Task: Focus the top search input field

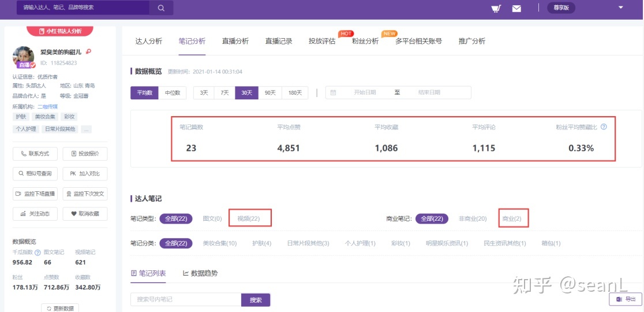Action: click(x=83, y=8)
